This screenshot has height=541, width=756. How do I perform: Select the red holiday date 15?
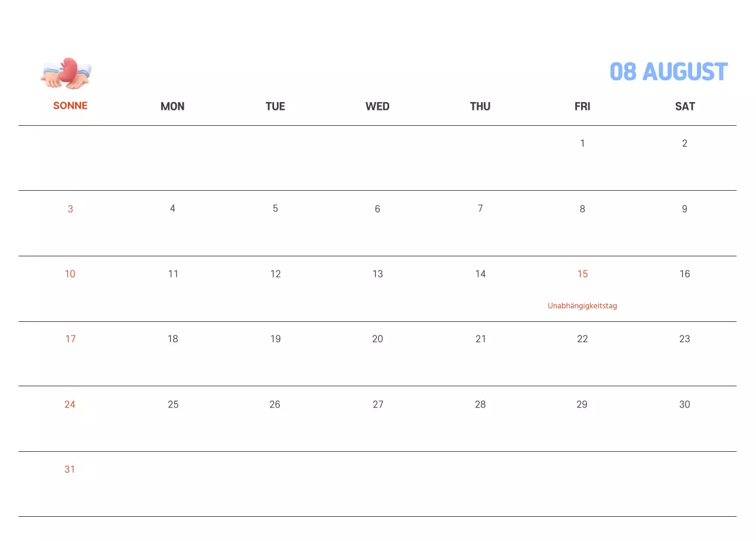(x=582, y=274)
